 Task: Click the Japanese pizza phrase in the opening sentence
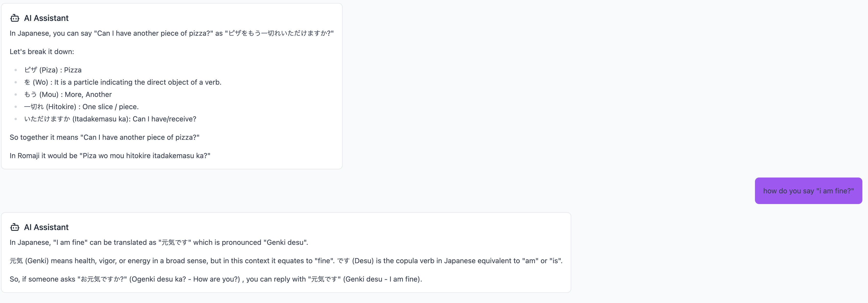pos(279,33)
